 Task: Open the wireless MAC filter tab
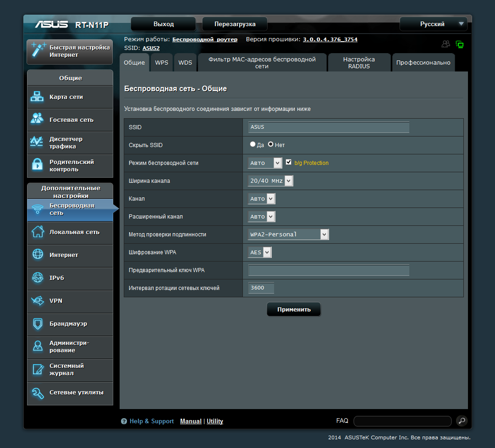point(262,62)
